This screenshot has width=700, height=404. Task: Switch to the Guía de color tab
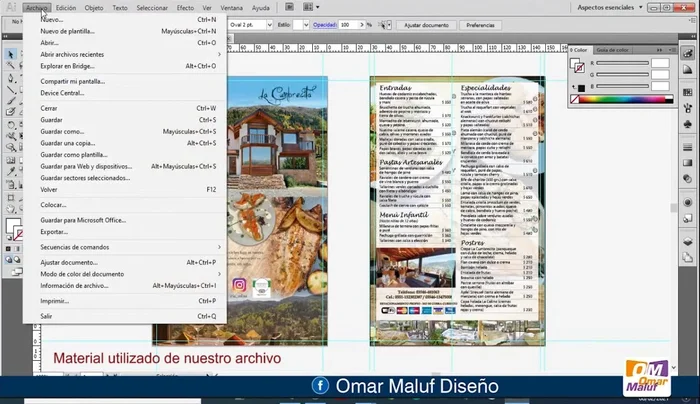[x=612, y=49]
